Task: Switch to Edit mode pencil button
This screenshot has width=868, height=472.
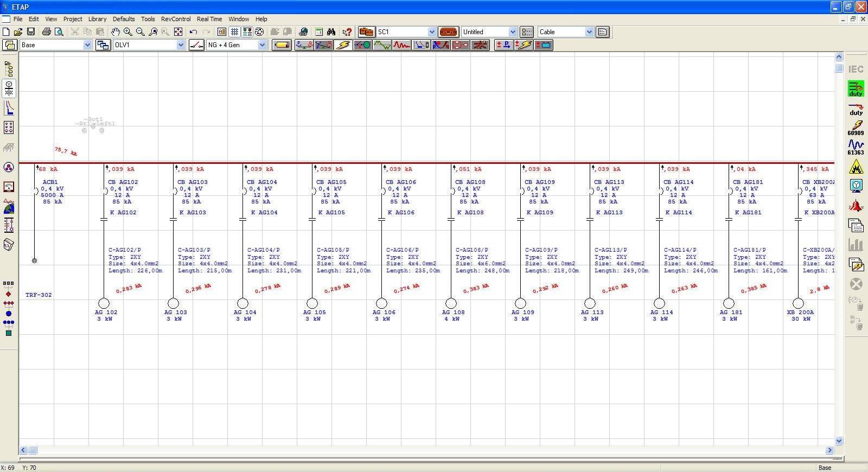Action: (282, 45)
